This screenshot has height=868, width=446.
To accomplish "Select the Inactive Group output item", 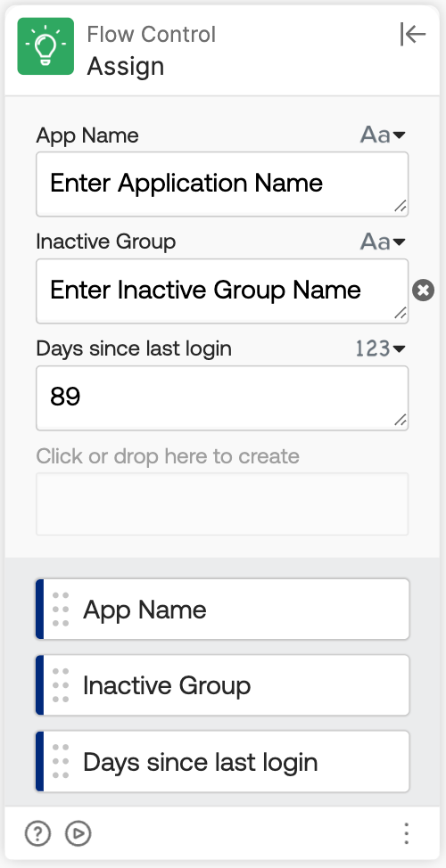I will (223, 685).
